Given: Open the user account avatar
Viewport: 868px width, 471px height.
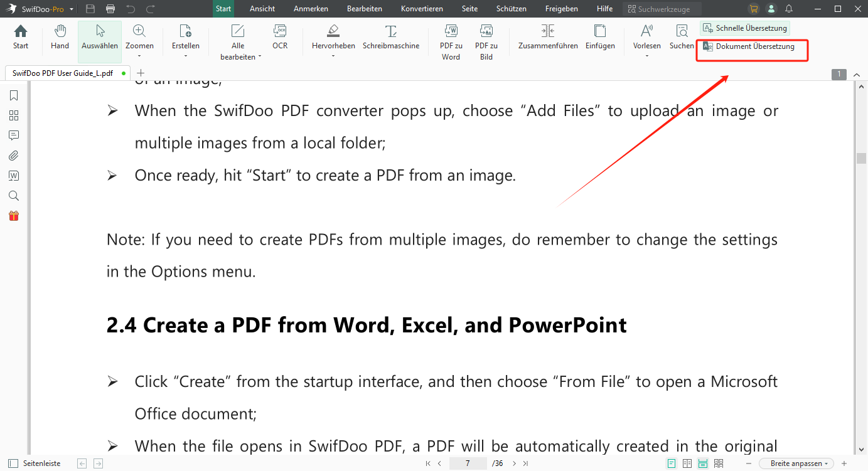Looking at the screenshot, I should [771, 9].
